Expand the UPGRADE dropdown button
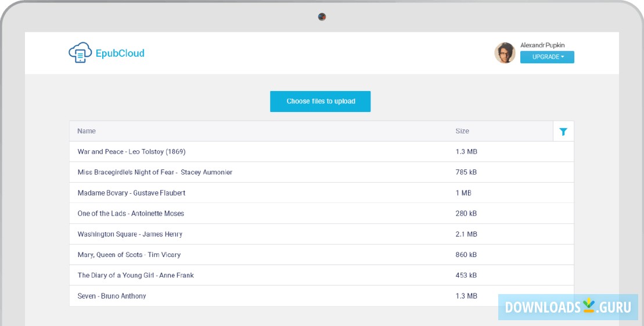This screenshot has height=326, width=644. click(x=547, y=57)
